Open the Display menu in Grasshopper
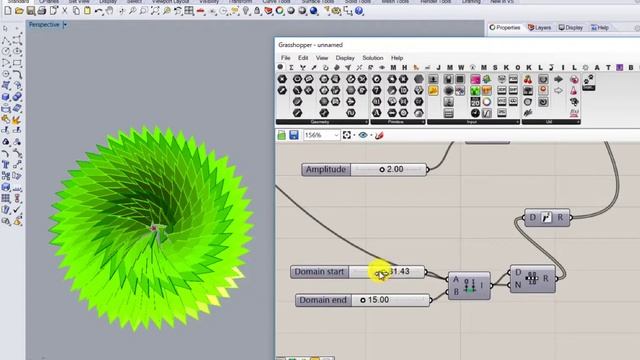The height and width of the screenshot is (360, 640). 345,58
